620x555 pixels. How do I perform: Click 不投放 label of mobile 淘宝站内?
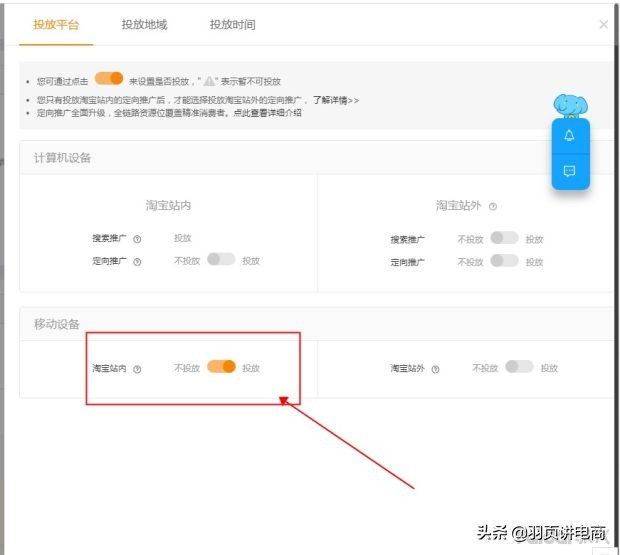(x=187, y=368)
